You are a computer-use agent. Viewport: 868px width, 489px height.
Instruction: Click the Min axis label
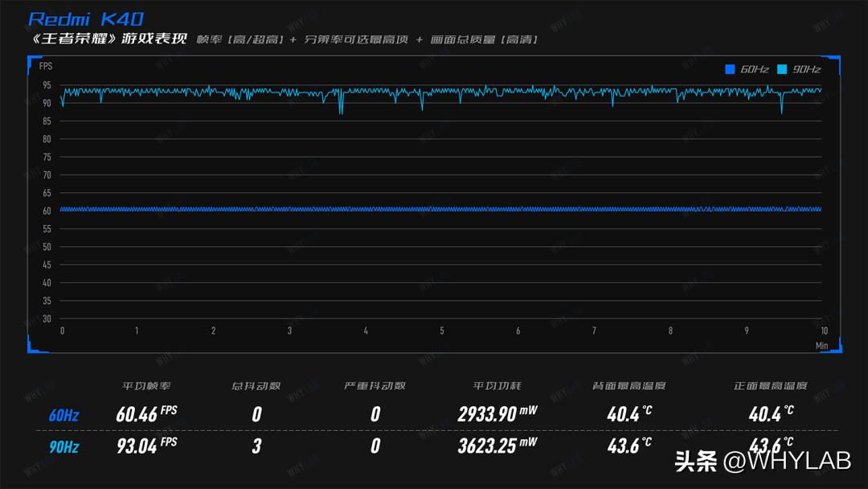822,344
